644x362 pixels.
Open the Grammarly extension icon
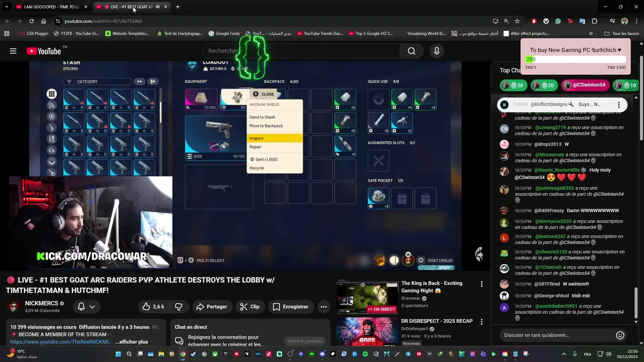tap(558, 21)
